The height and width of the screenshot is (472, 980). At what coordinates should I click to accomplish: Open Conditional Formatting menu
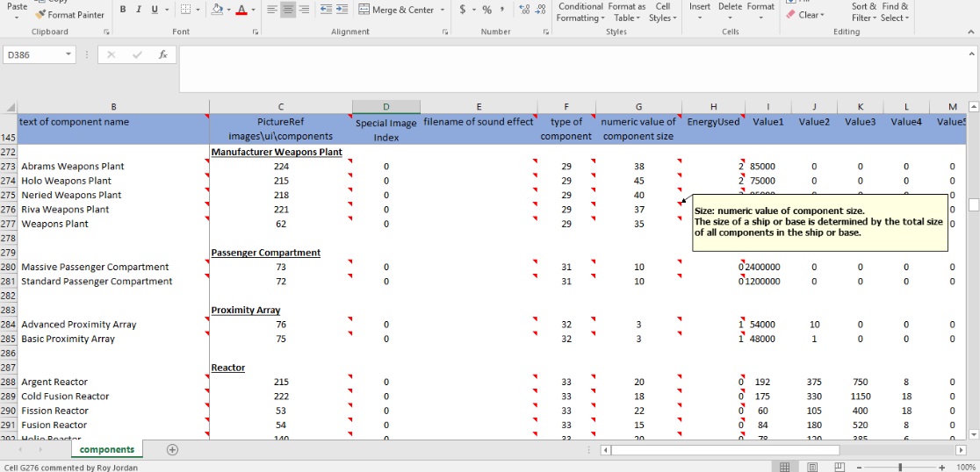pos(580,12)
